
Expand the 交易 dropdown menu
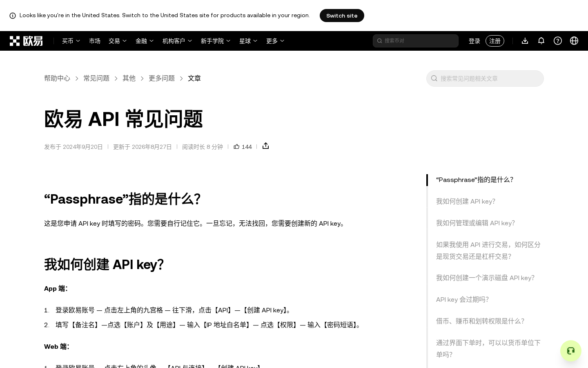coord(118,41)
